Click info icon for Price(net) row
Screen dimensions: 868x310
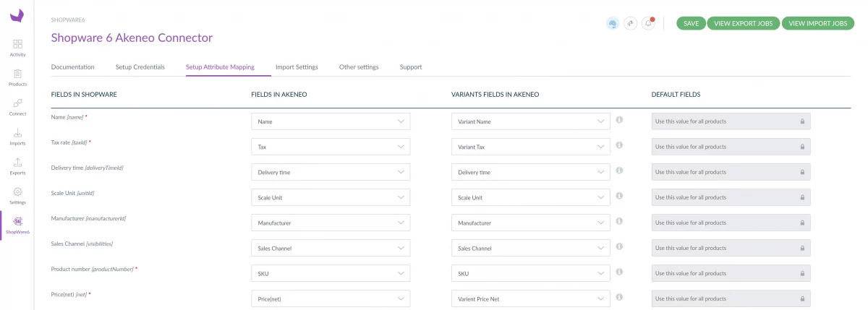tap(620, 298)
